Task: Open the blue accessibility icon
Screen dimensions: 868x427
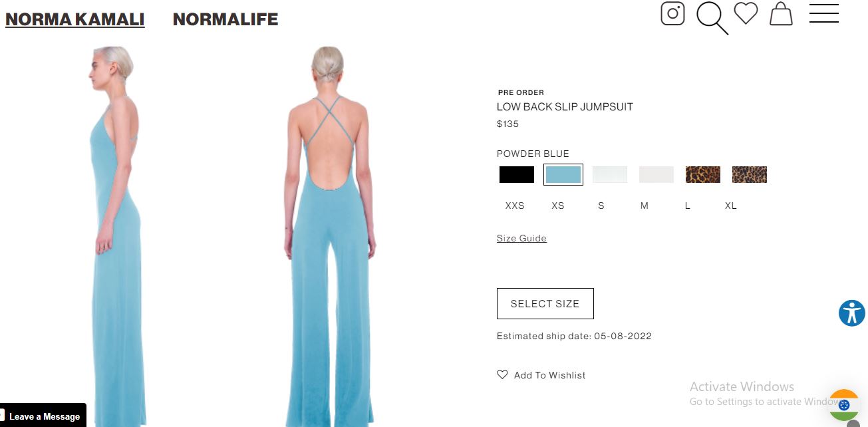Action: (x=851, y=313)
